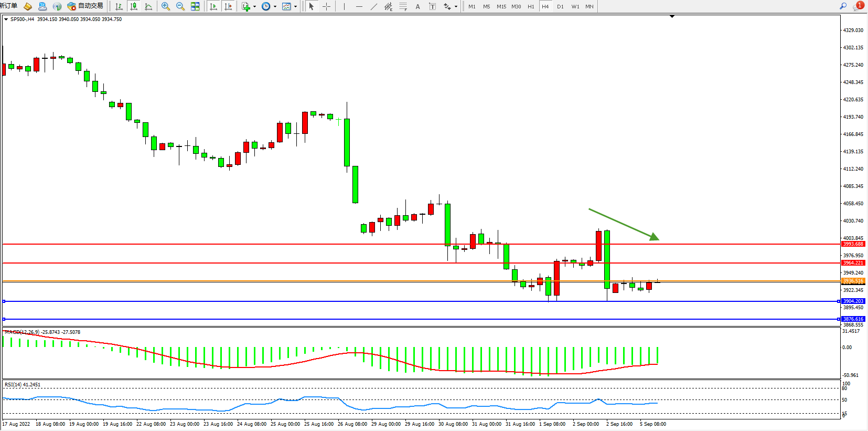Switch to the D1 timeframe
The width and height of the screenshot is (868, 431).
point(560,6)
